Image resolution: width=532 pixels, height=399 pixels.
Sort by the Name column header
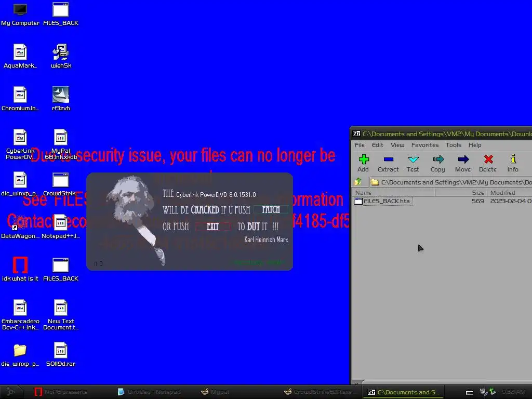[x=394, y=193]
